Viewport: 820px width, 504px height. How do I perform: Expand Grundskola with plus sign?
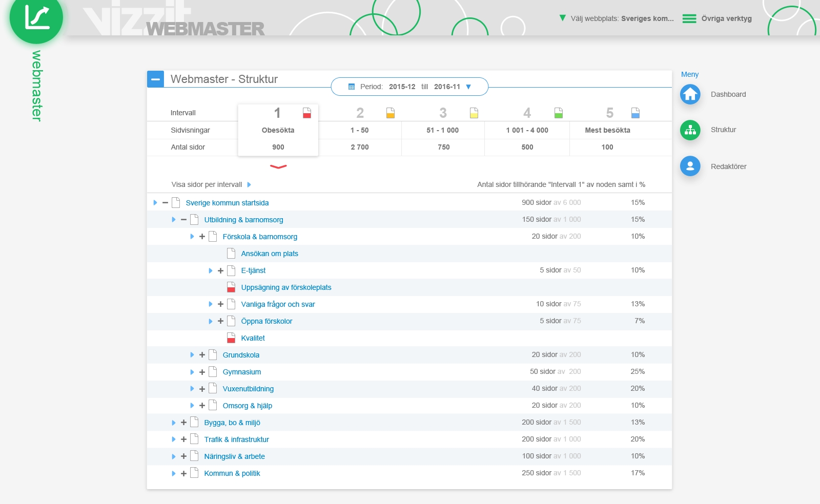click(202, 355)
